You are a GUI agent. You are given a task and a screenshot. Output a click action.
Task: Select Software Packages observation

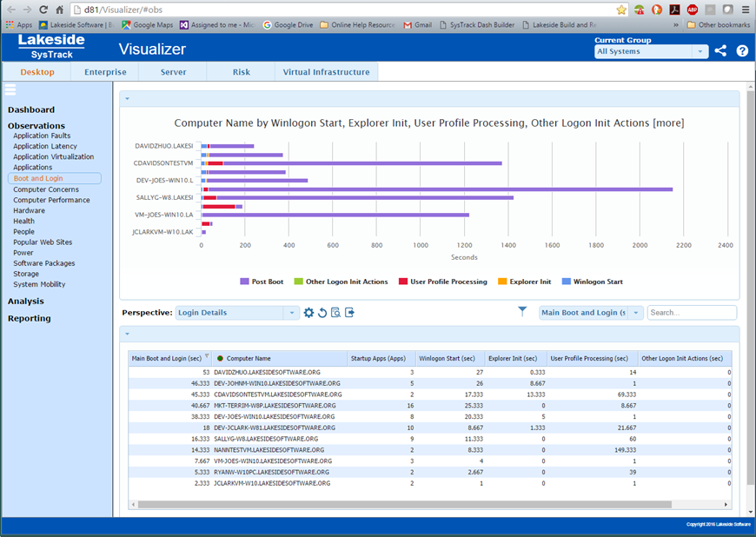point(43,263)
